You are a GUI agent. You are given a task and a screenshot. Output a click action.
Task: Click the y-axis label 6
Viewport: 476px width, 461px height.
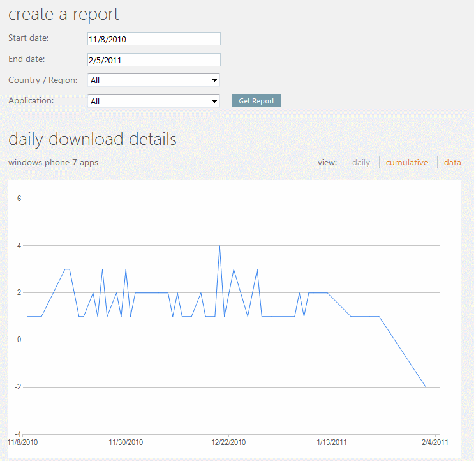coord(19,199)
